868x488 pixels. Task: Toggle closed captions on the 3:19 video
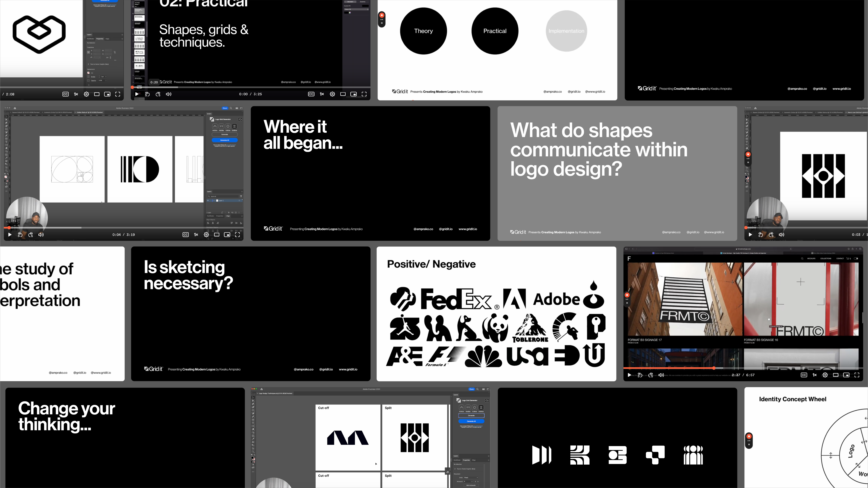click(186, 235)
